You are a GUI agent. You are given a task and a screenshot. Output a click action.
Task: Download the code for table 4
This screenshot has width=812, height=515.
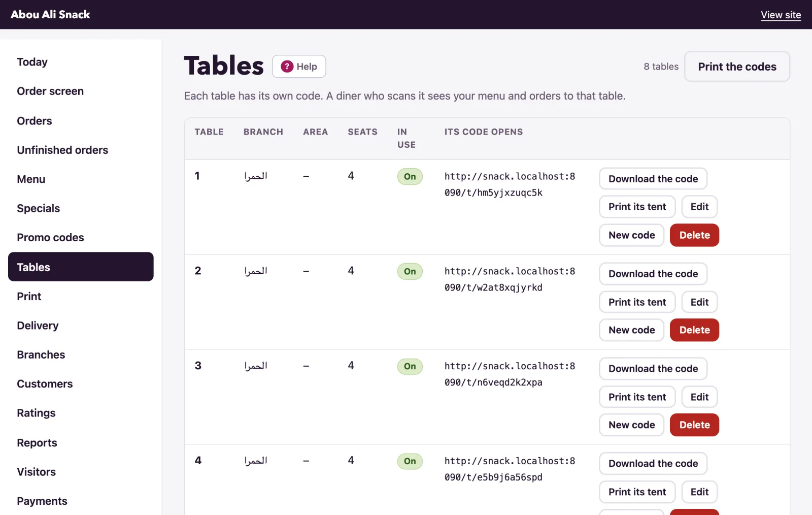coord(653,464)
